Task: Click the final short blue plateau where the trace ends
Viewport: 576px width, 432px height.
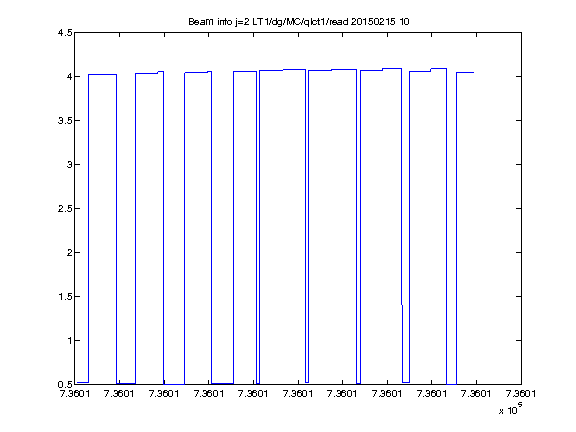Action: coord(465,72)
